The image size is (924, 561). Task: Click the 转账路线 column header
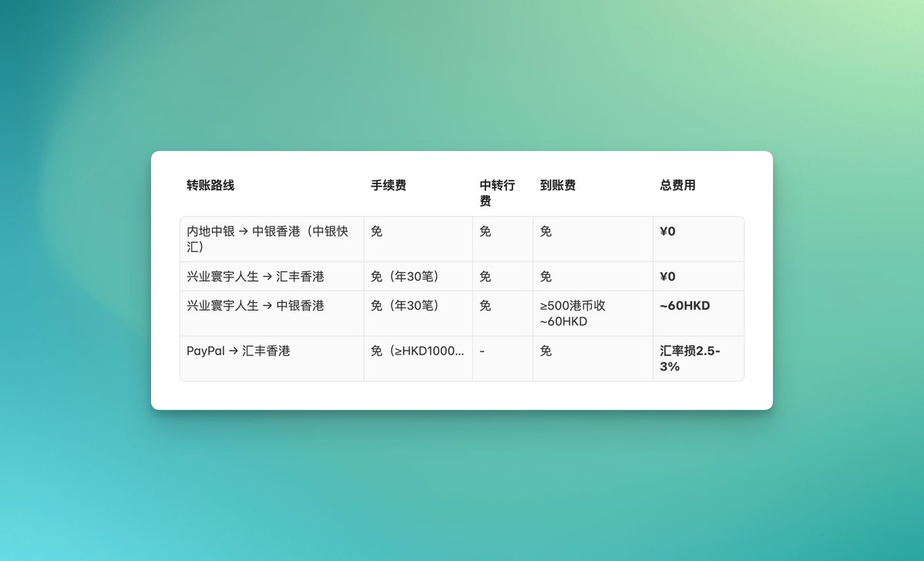210,186
